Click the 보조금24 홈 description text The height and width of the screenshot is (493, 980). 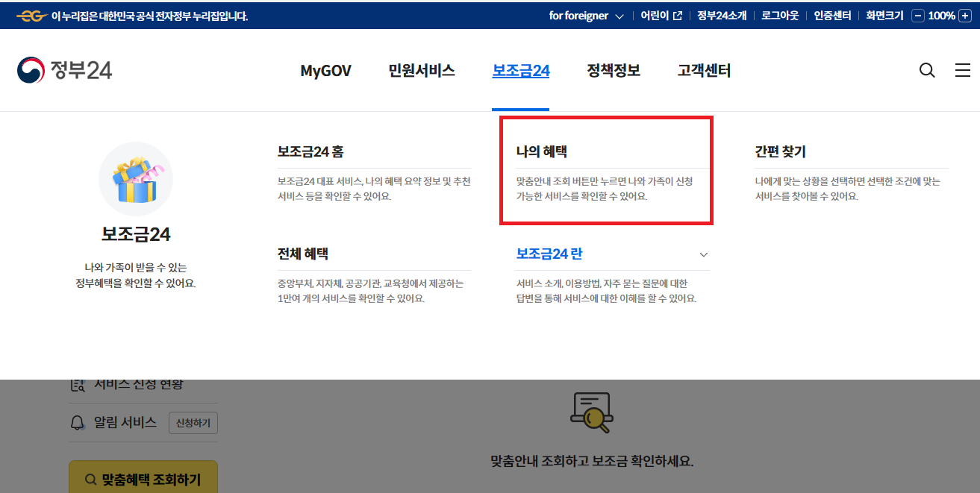374,189
